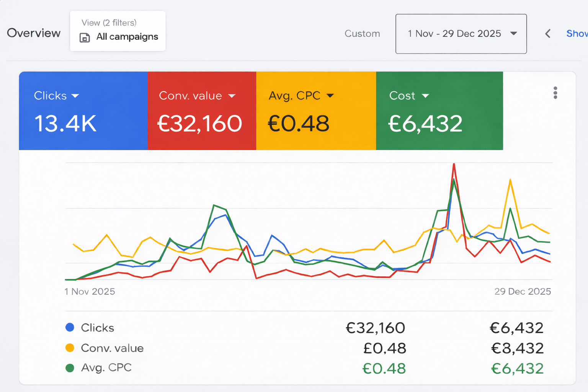Expand the Avg. CPC metric dropdown arrow
Viewport: 588px width, 392px height.
[x=330, y=96]
